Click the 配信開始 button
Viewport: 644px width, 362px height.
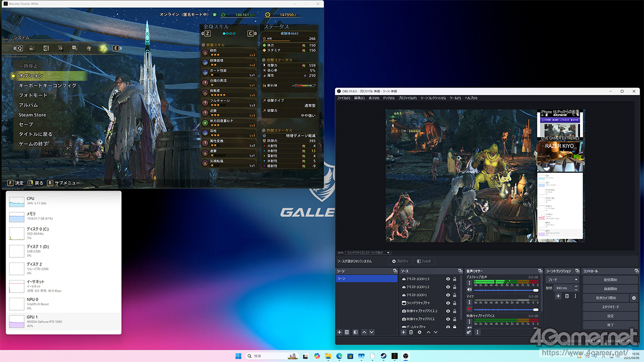click(610, 280)
